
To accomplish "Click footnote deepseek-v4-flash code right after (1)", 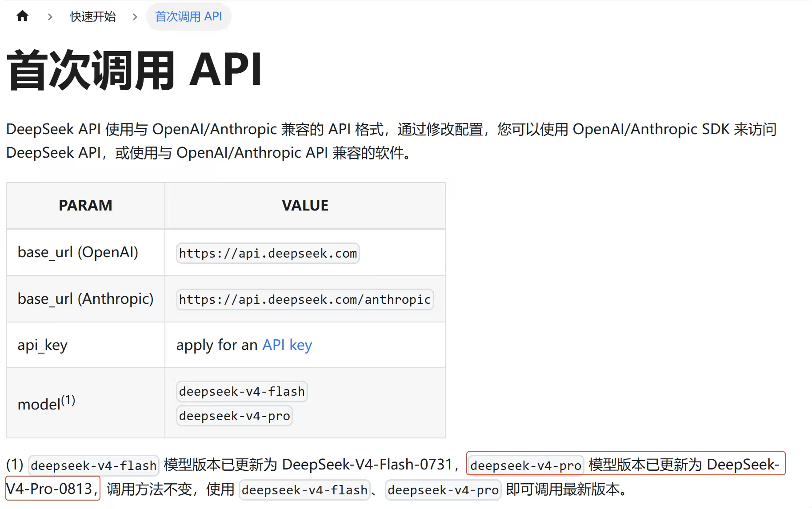I will 94,465.
